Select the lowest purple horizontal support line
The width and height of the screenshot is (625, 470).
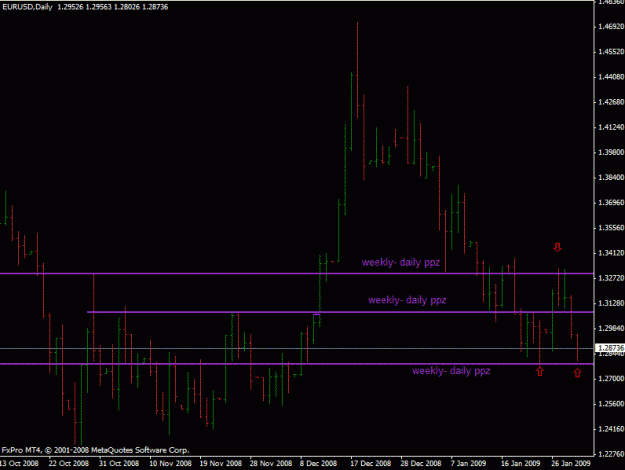pos(297,364)
